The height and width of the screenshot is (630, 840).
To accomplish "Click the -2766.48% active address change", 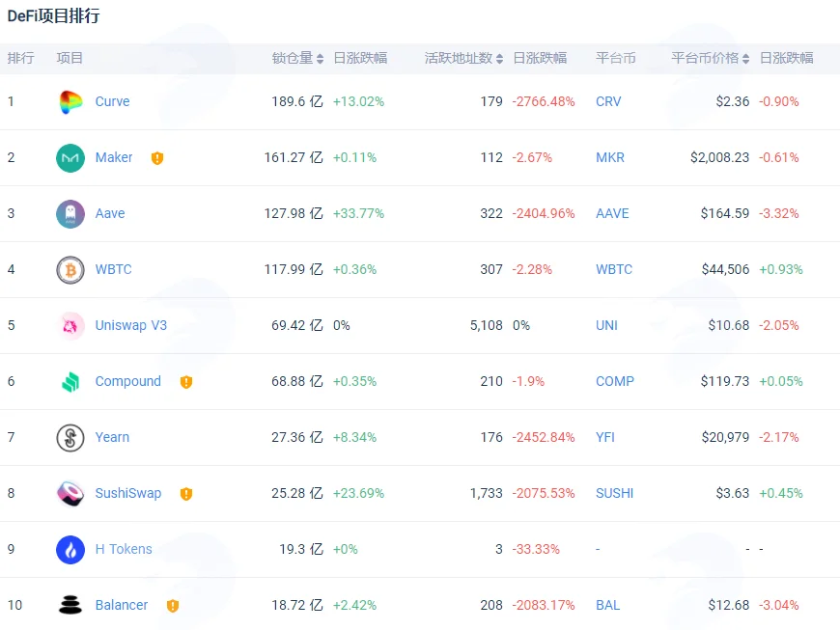I will [x=544, y=101].
